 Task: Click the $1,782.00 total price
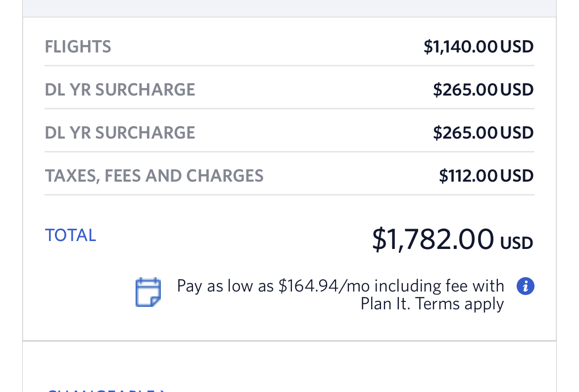[433, 239]
